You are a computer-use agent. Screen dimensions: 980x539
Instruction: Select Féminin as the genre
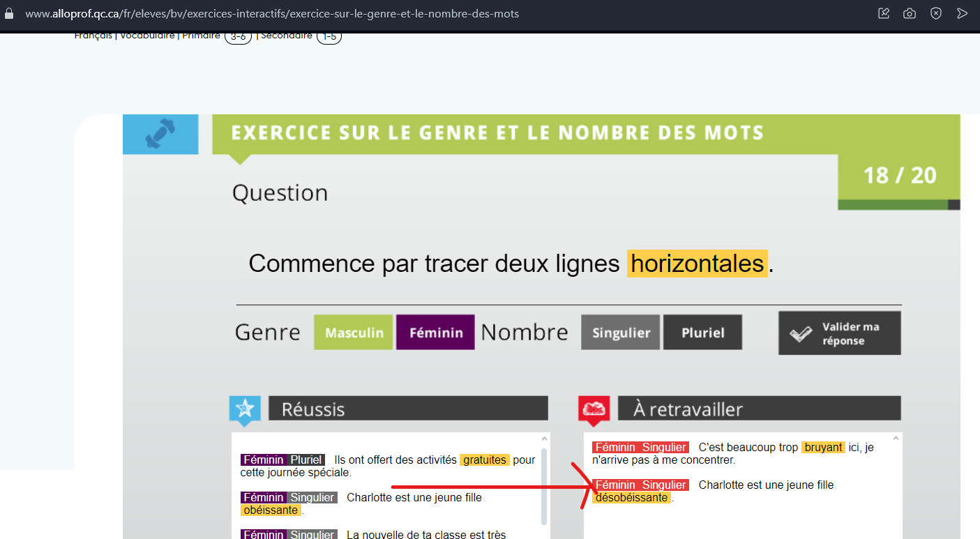[x=436, y=333]
